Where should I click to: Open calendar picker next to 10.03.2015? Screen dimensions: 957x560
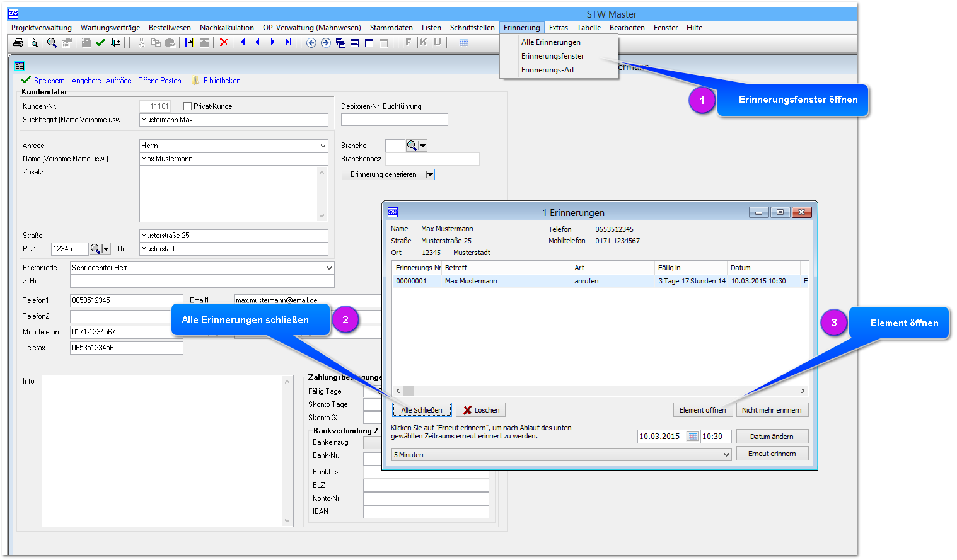[x=692, y=437]
